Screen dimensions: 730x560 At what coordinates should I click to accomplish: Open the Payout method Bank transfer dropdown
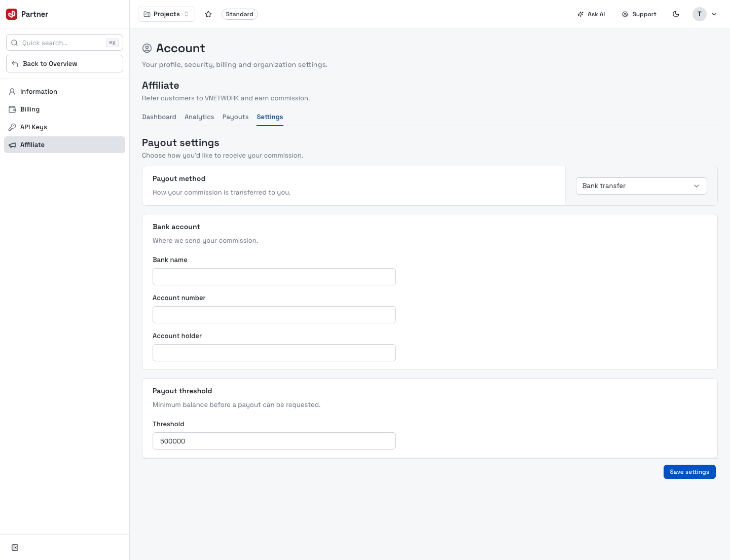(641, 186)
